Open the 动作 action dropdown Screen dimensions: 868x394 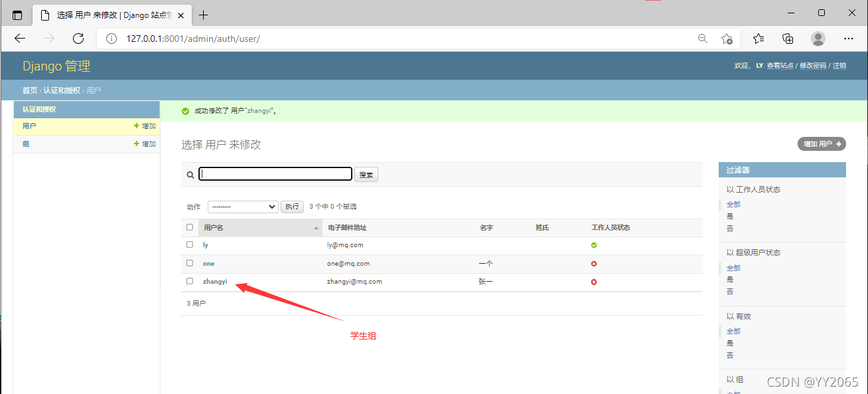243,207
